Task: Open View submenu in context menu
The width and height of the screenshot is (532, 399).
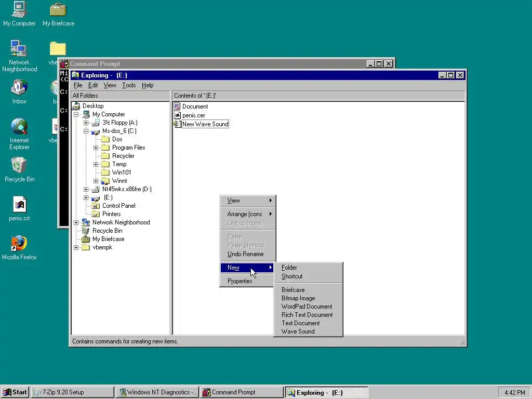Action: pos(247,201)
